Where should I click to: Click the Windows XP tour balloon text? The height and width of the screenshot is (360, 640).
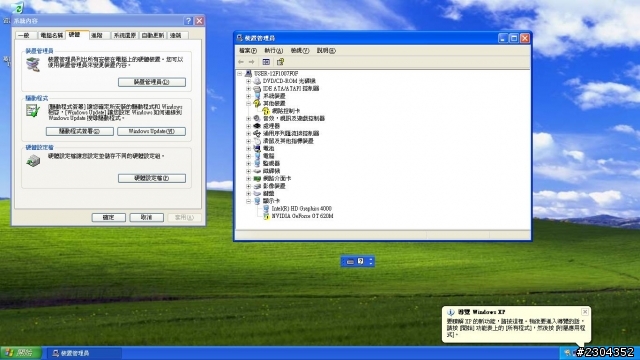click(x=516, y=328)
